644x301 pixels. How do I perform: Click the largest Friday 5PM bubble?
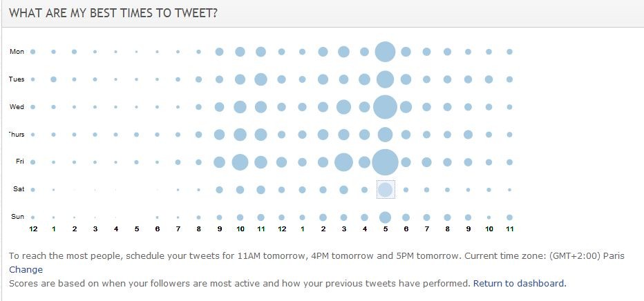click(x=386, y=162)
